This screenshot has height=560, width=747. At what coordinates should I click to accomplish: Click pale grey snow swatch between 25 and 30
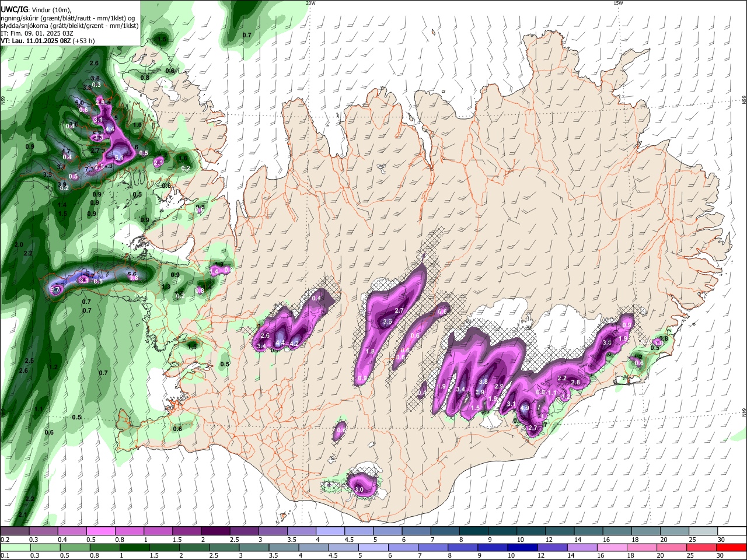click(704, 531)
